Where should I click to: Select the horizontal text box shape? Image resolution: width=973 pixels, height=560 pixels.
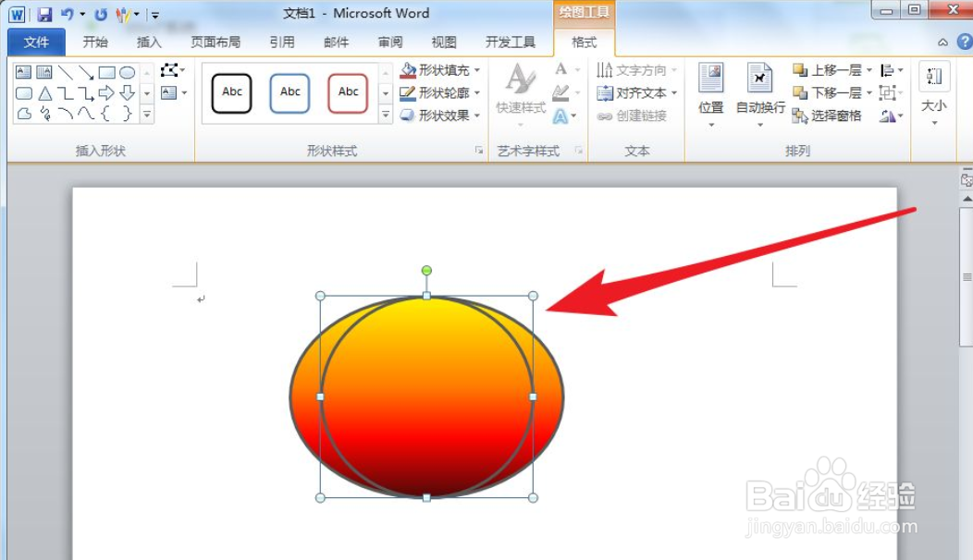point(23,72)
